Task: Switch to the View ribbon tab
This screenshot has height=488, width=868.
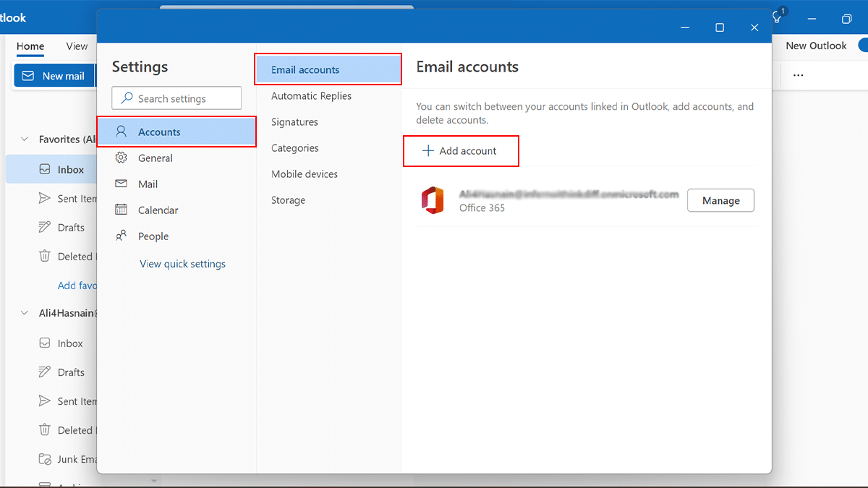Action: pyautogui.click(x=77, y=46)
